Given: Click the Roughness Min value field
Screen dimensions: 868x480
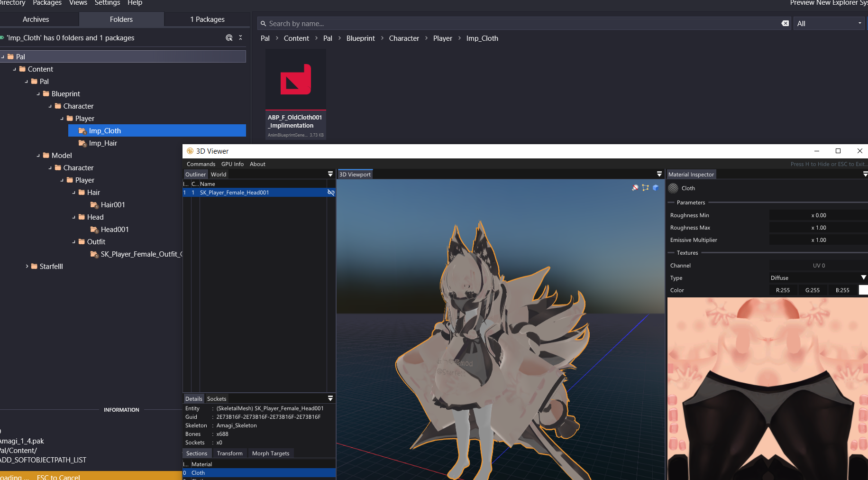Looking at the screenshot, I should 818,215.
